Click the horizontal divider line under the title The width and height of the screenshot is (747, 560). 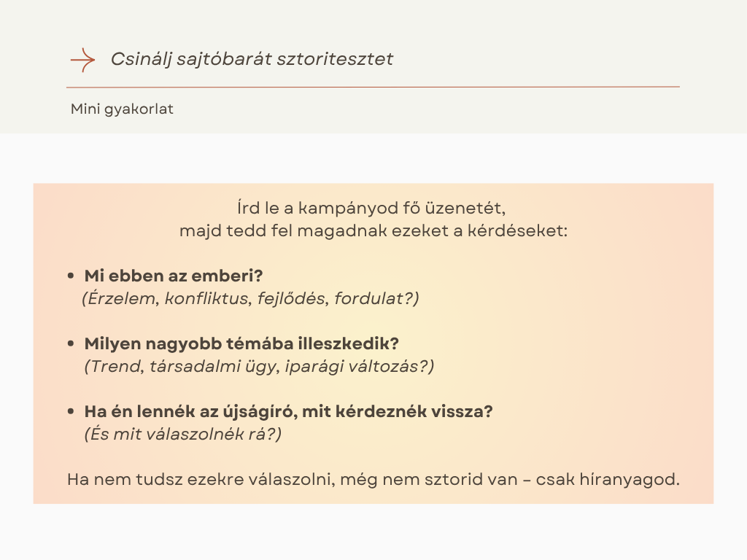[373, 87]
